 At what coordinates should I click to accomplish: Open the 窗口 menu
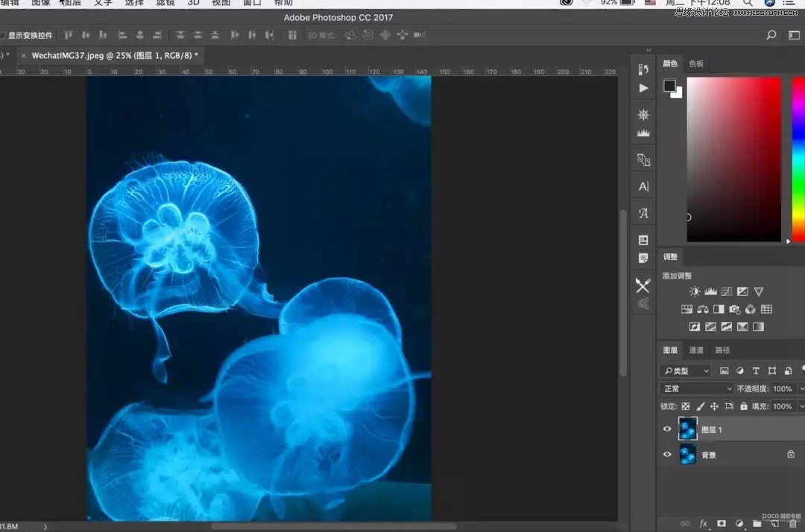tap(252, 2)
